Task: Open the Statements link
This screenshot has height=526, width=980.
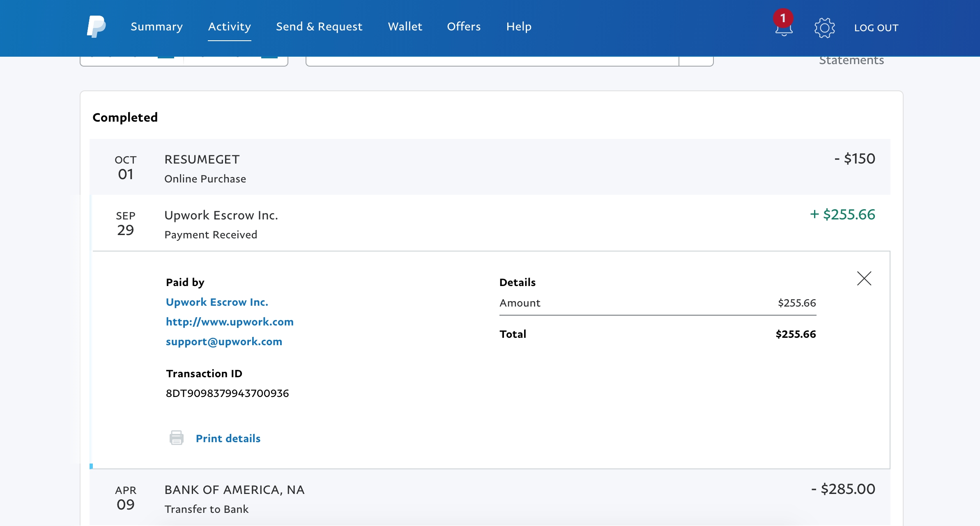Action: 851,60
